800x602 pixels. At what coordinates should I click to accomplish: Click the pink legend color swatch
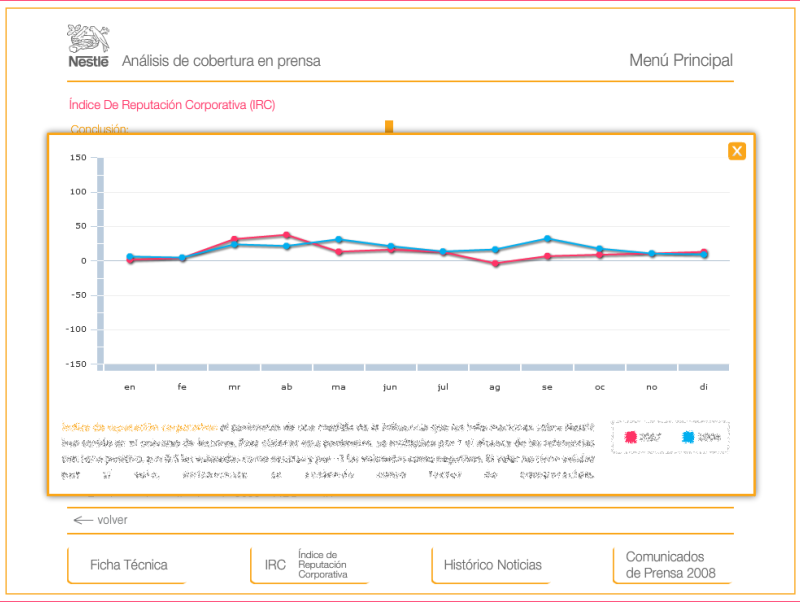tap(631, 437)
